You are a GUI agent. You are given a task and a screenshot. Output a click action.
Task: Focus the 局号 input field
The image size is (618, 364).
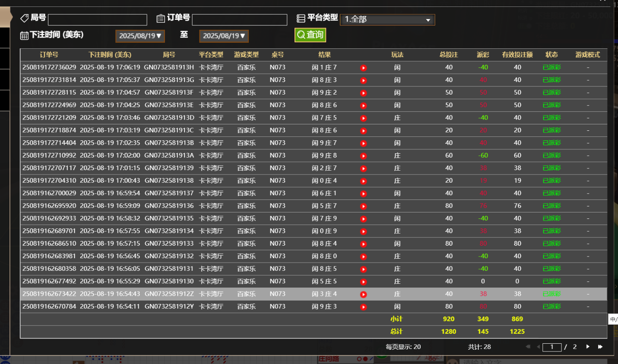(98, 19)
